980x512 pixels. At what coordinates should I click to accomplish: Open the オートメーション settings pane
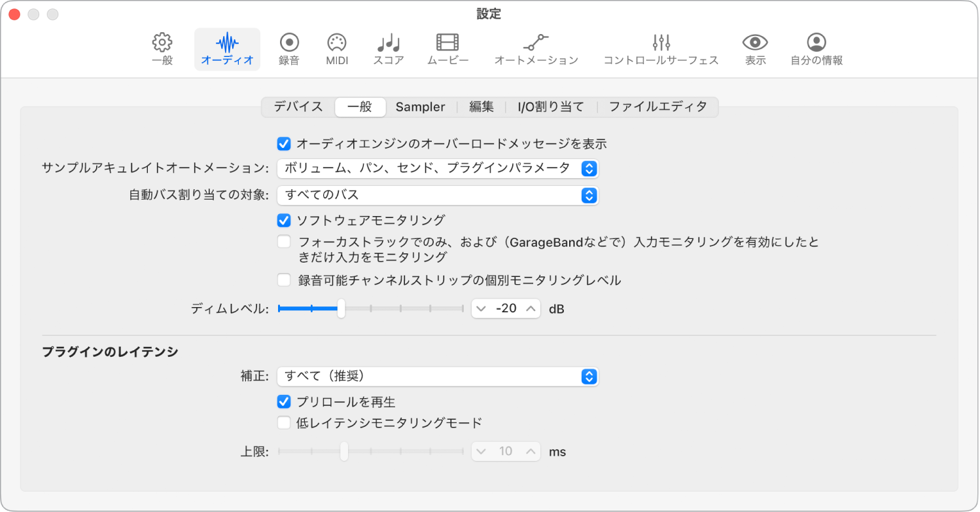tap(536, 50)
